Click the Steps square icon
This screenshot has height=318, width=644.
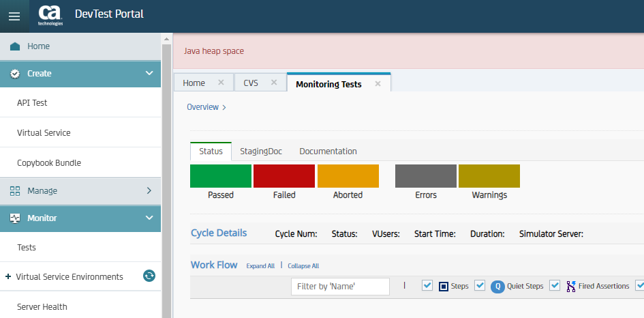pos(443,286)
